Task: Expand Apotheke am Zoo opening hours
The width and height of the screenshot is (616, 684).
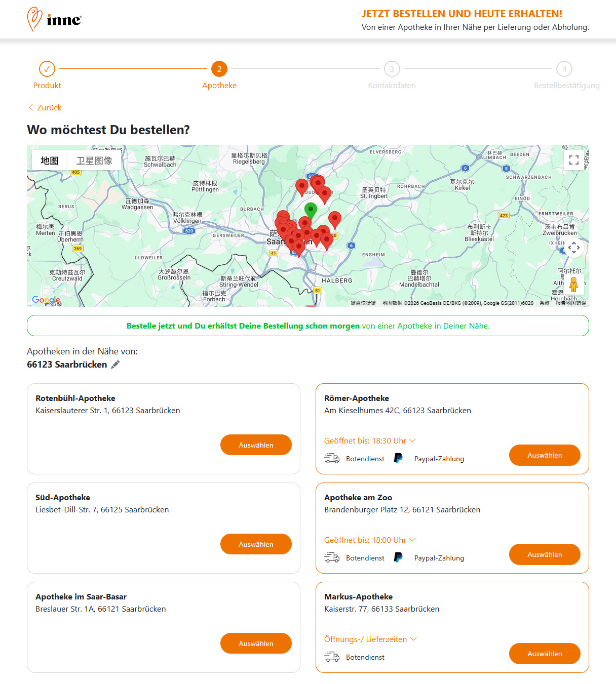Action: 369,540
